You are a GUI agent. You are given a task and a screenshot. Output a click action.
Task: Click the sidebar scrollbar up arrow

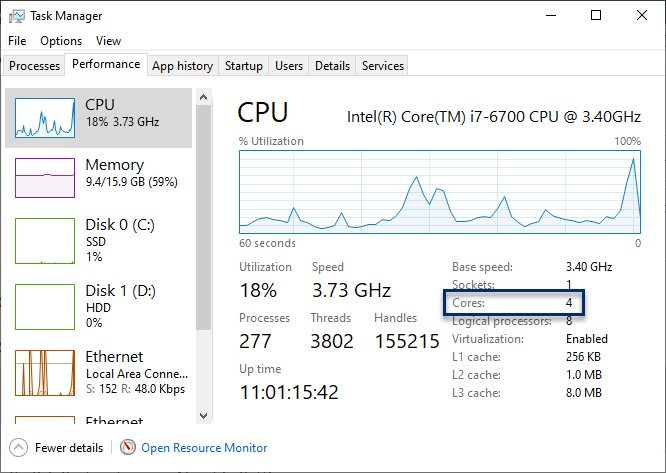tap(204, 96)
